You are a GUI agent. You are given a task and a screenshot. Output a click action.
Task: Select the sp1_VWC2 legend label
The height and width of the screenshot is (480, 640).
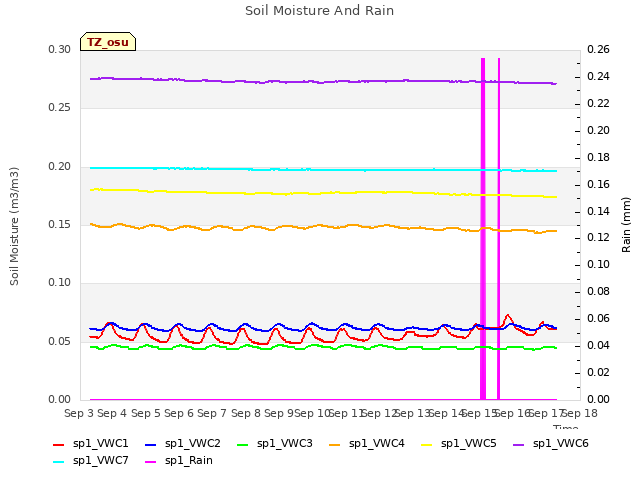coord(193,444)
